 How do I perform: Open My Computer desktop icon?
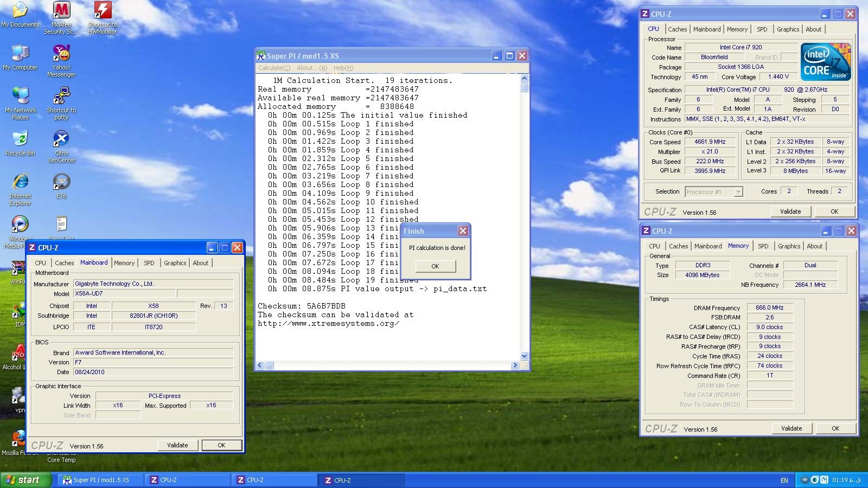[x=20, y=57]
